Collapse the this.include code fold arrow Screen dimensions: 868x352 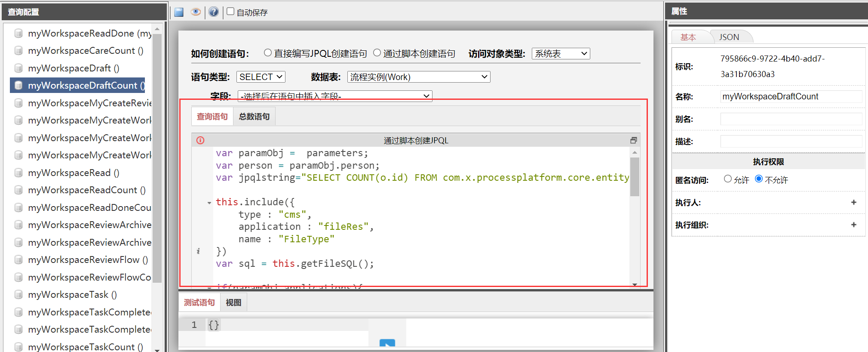click(209, 202)
